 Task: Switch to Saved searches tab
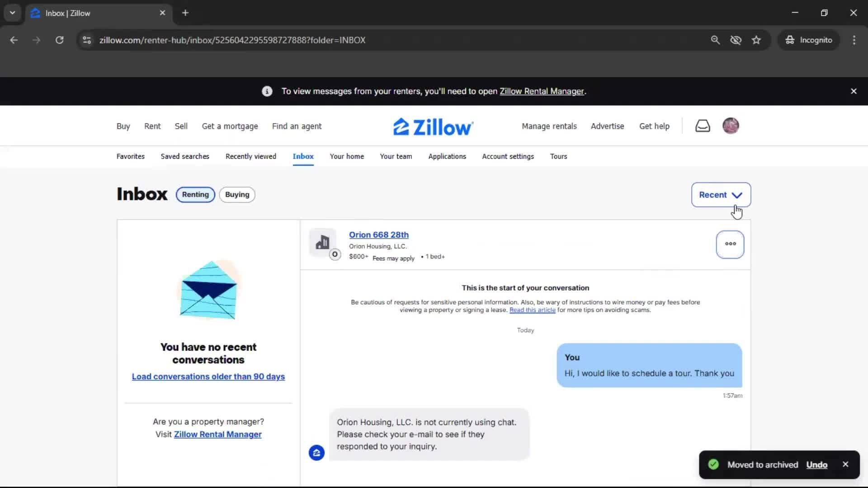tap(184, 156)
